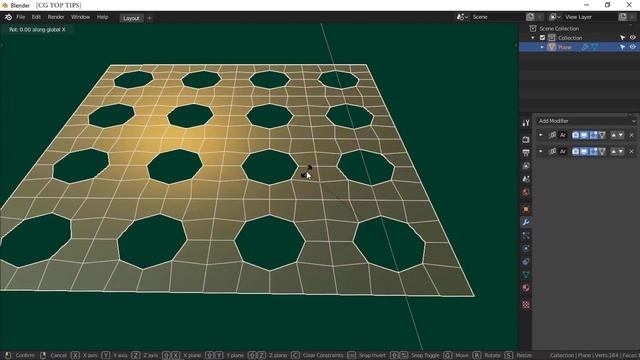Open the Tool properties tab
This screenshot has height=360, width=640.
[x=526, y=123]
